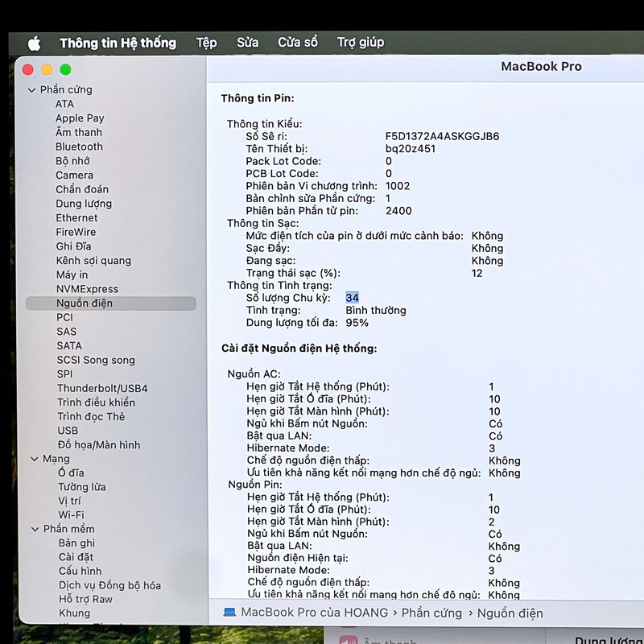Select ATA in the sidebar
644x644 pixels.
64,104
